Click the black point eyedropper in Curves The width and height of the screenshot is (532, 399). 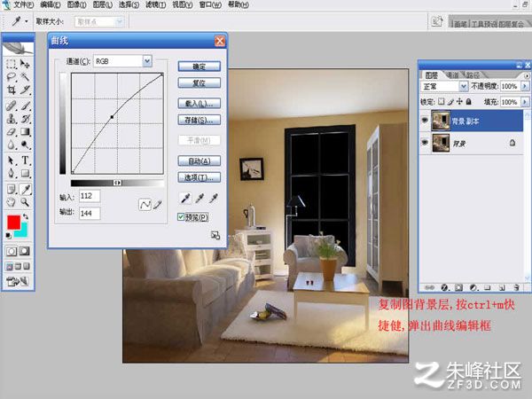tap(185, 198)
